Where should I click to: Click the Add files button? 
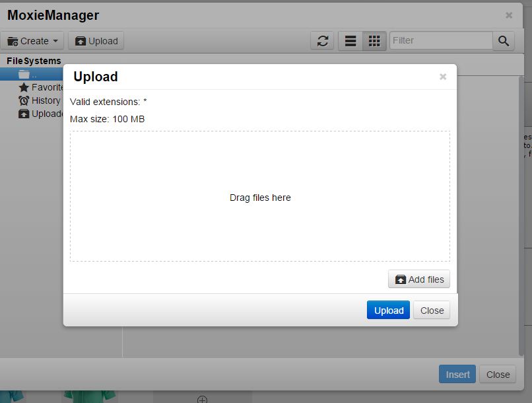point(419,279)
